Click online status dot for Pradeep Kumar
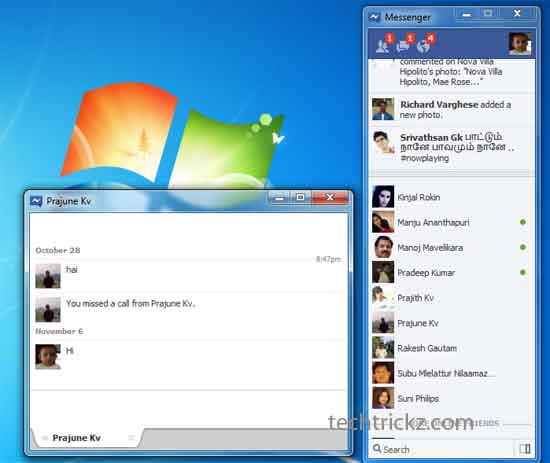The height and width of the screenshot is (463, 550). 523,272
